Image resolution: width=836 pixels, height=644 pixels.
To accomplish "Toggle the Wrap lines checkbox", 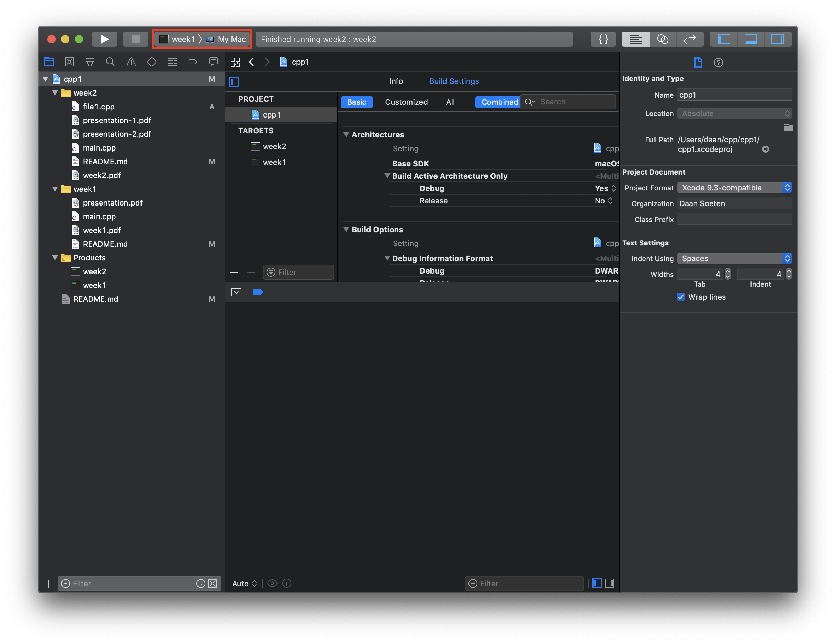I will [681, 297].
